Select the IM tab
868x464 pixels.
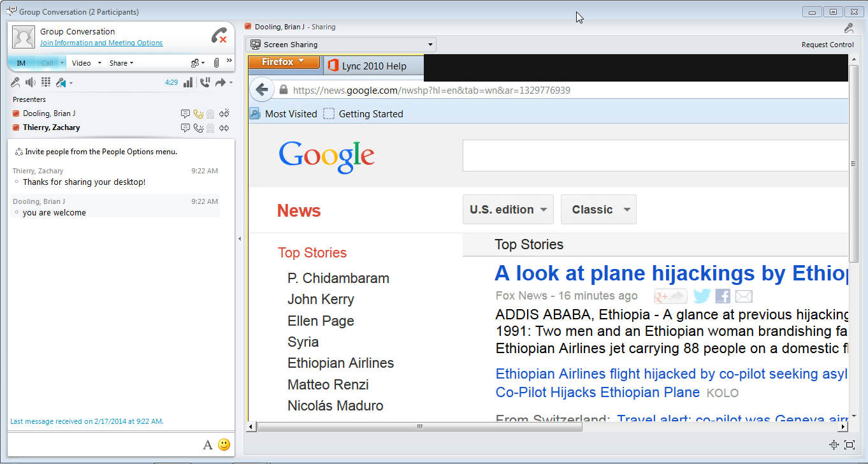pos(21,63)
